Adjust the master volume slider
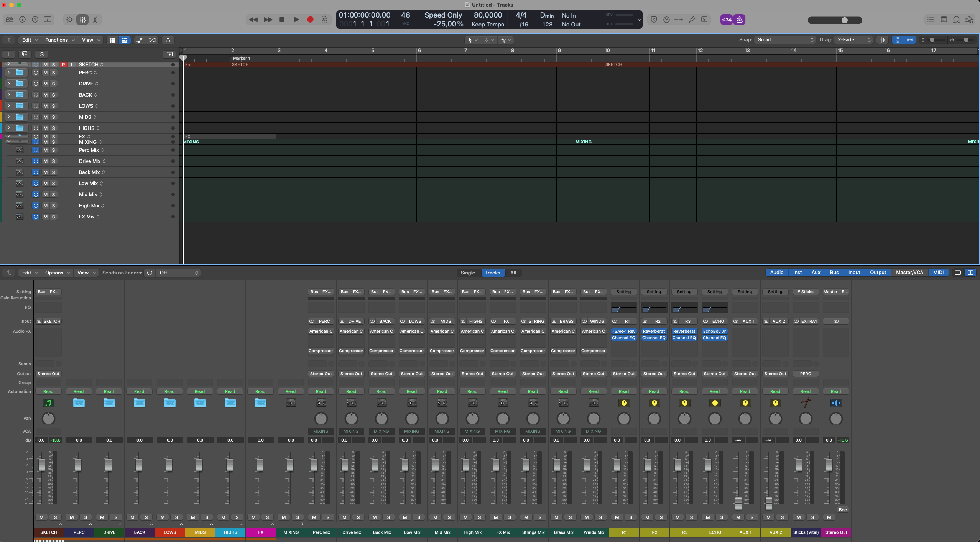Screen dimensions: 980x542 point(835,20)
